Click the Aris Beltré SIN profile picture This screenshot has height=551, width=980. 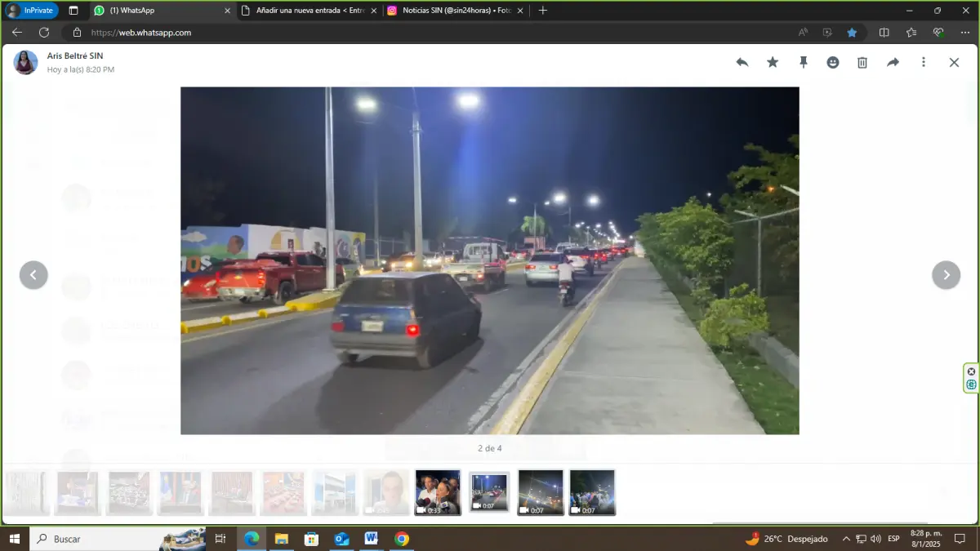[x=25, y=62]
